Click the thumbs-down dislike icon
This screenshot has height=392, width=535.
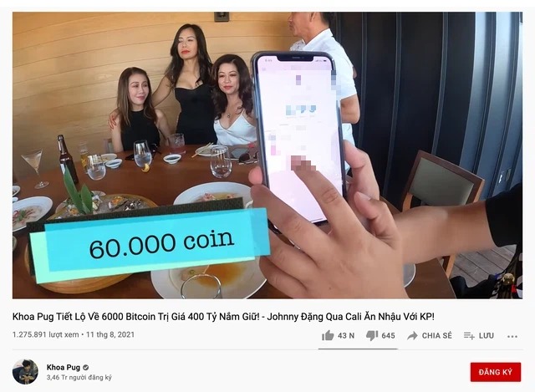point(372,336)
